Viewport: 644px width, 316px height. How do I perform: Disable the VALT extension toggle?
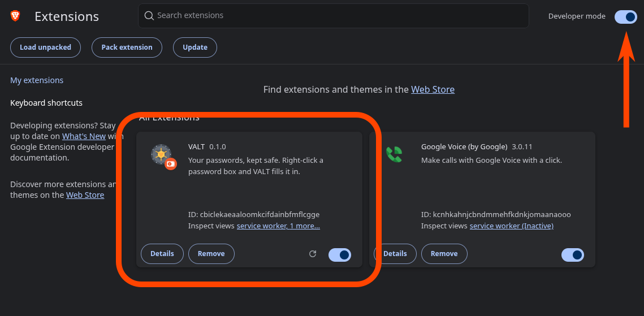click(x=340, y=255)
